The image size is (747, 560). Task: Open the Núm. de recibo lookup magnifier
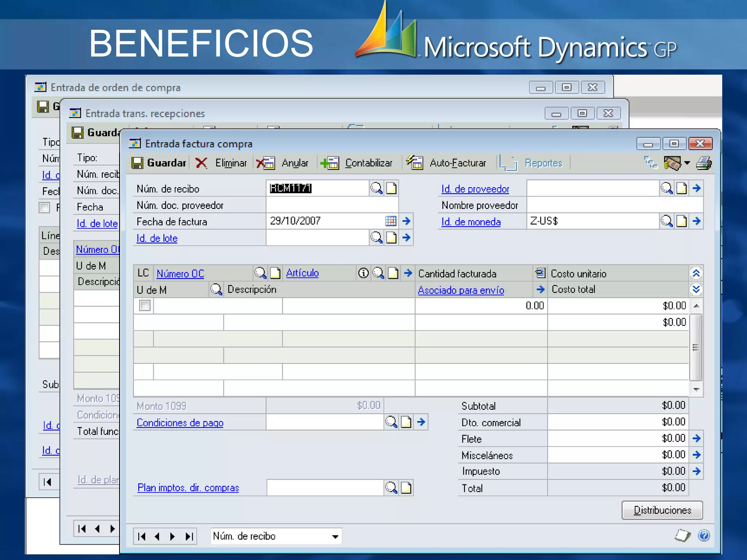tap(376, 188)
